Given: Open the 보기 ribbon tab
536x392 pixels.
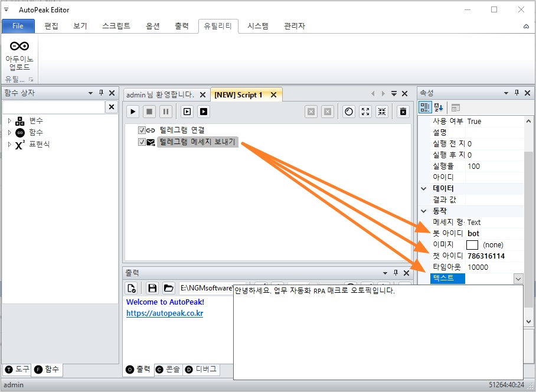Looking at the screenshot, I should 80,26.
